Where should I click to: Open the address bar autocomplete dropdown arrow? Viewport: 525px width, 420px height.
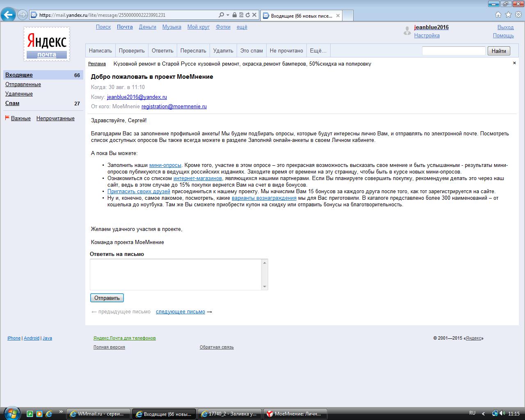[228, 15]
